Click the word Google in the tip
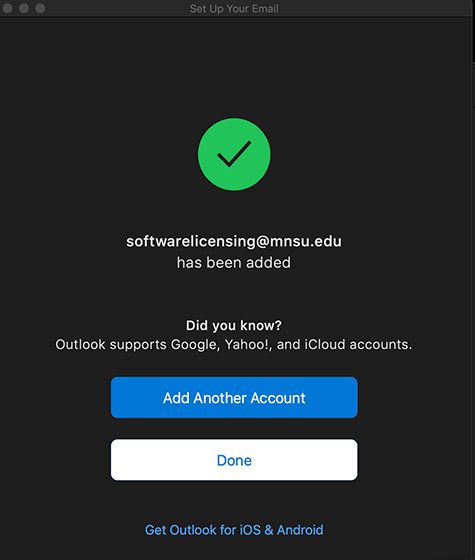The width and height of the screenshot is (475, 560). [x=195, y=345]
